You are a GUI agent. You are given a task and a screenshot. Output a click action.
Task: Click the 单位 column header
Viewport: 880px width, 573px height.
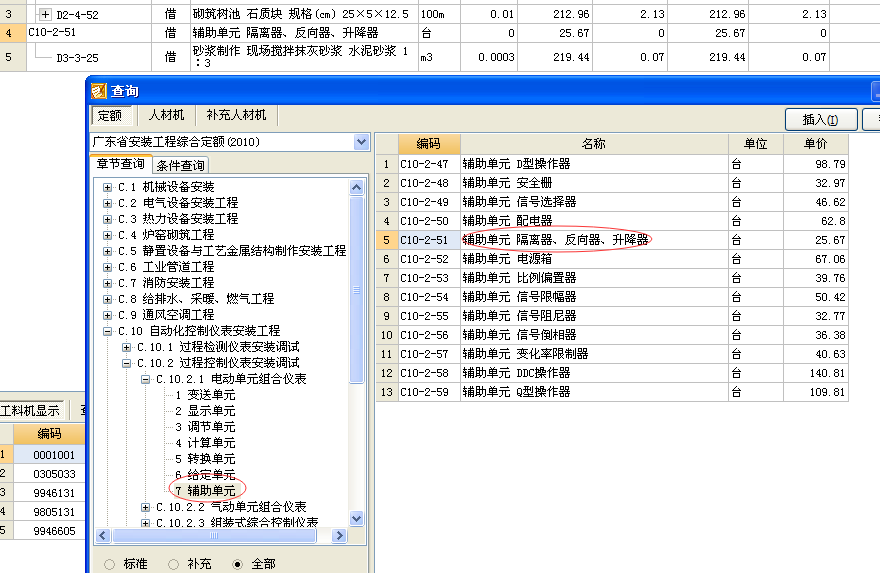coord(755,144)
